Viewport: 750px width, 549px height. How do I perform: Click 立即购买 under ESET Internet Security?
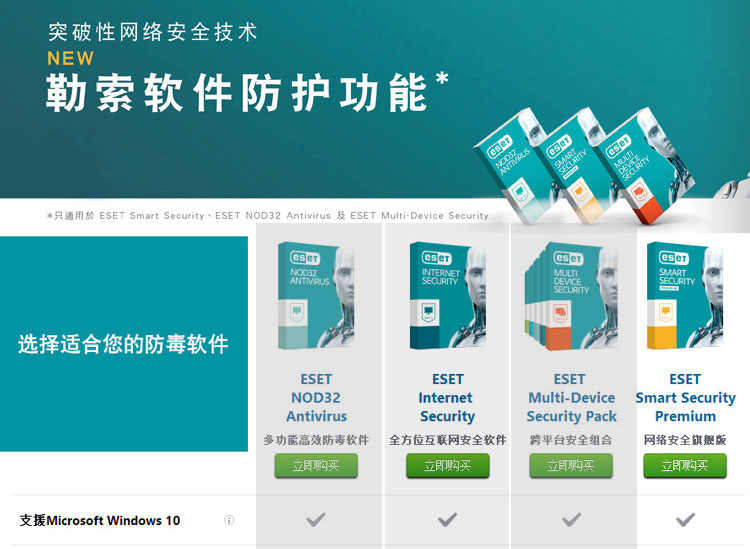point(448,466)
